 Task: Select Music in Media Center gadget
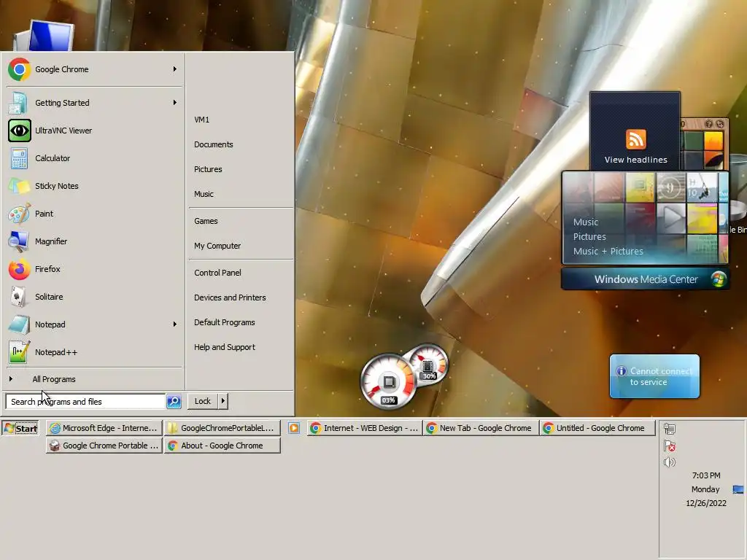click(586, 222)
